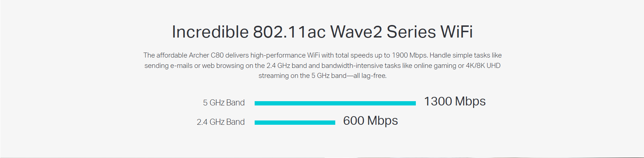
Task: Click "e-mails" in the description paragraph
Action: click(x=181, y=66)
